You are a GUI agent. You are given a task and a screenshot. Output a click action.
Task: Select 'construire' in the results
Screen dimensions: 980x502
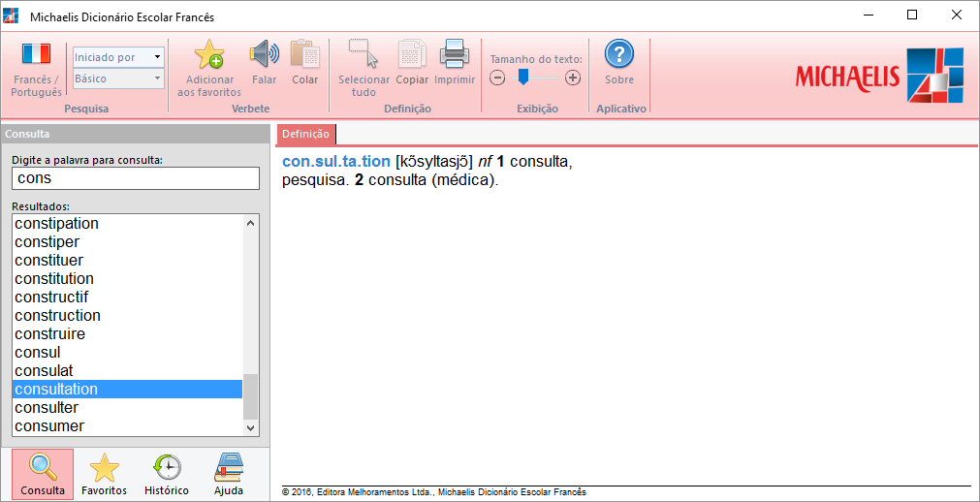coord(128,333)
